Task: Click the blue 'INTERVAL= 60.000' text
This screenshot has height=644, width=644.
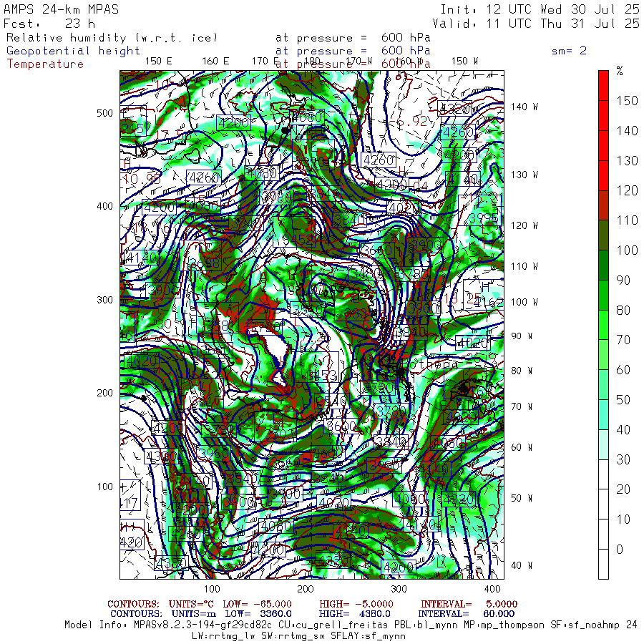Action: pyautogui.click(x=467, y=614)
